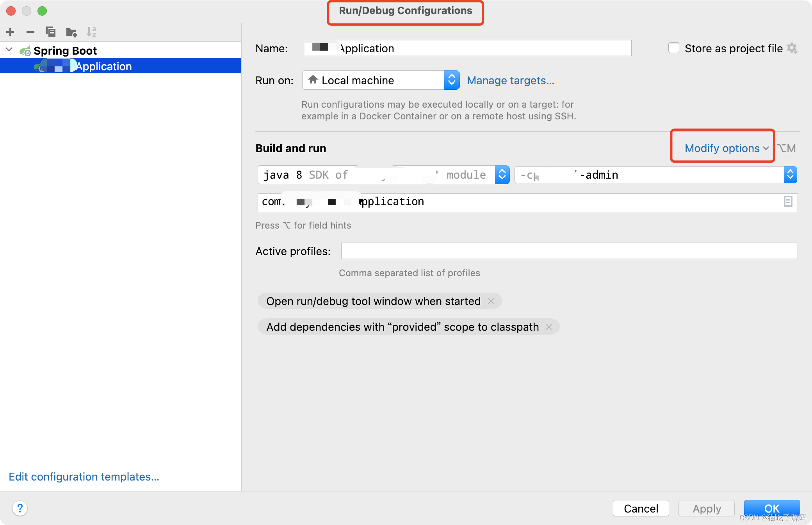Add a new run configuration with plus icon
Screen dimensions: 812x525
pos(10,32)
